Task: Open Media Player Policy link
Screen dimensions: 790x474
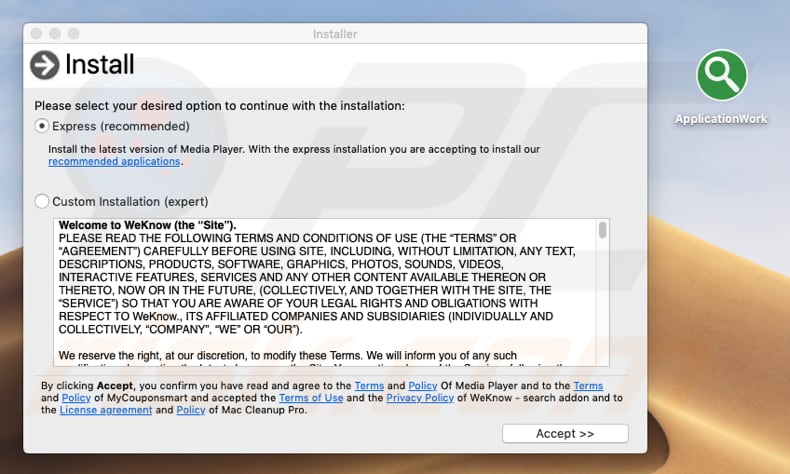Action: pyautogui.click(x=423, y=385)
